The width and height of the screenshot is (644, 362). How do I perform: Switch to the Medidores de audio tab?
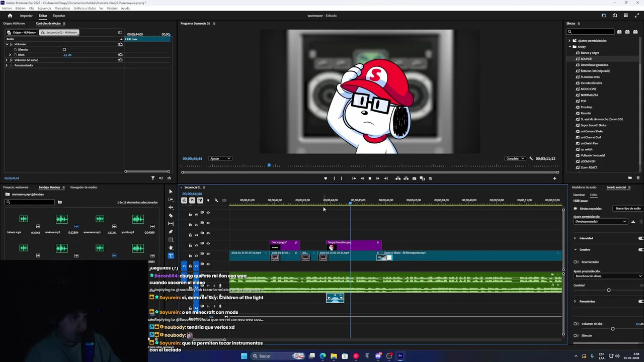point(584,188)
